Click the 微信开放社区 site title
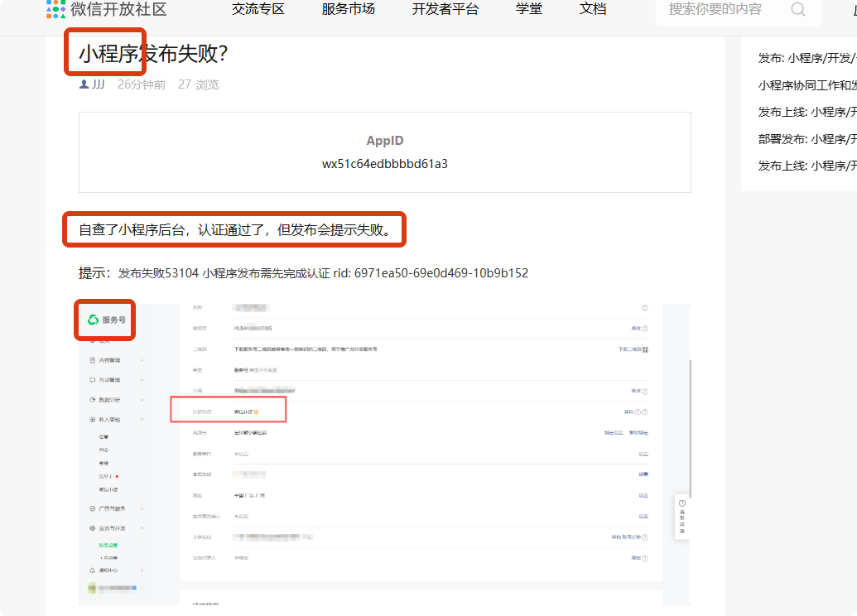 (x=118, y=9)
